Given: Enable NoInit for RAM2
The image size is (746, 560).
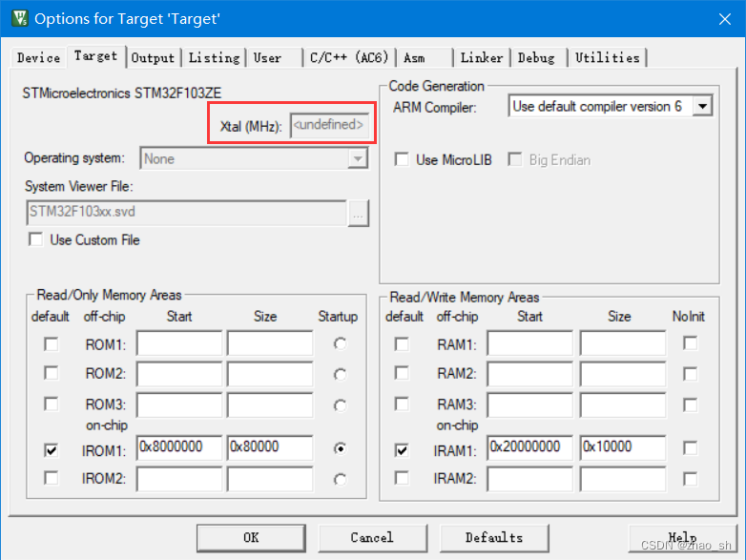Looking at the screenshot, I should click(691, 374).
